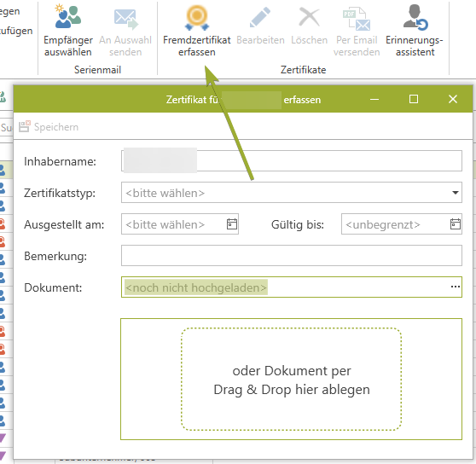Close the Zertifikat erfassen dialog
The height and width of the screenshot is (464, 476).
pyautogui.click(x=453, y=99)
